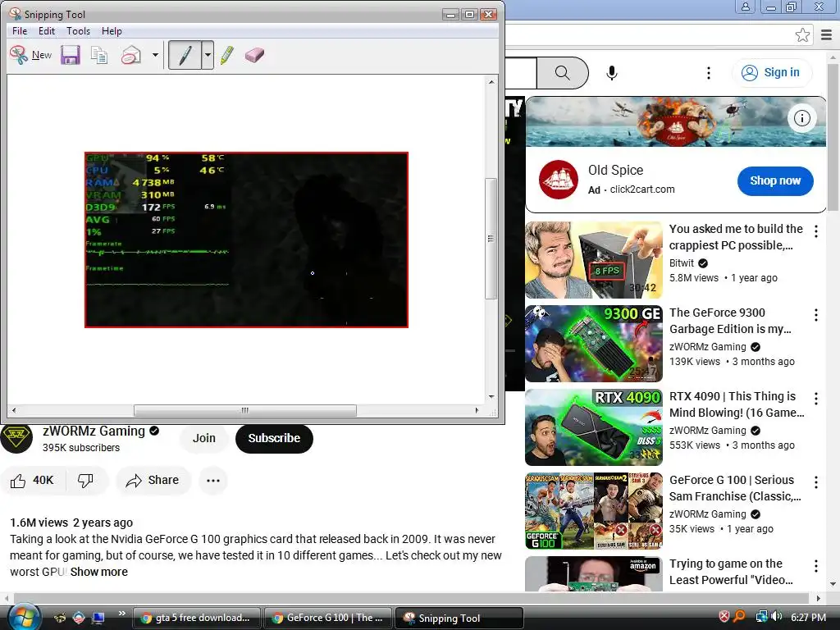Open options for Serious Sam video
The height and width of the screenshot is (630, 840).
click(816, 482)
